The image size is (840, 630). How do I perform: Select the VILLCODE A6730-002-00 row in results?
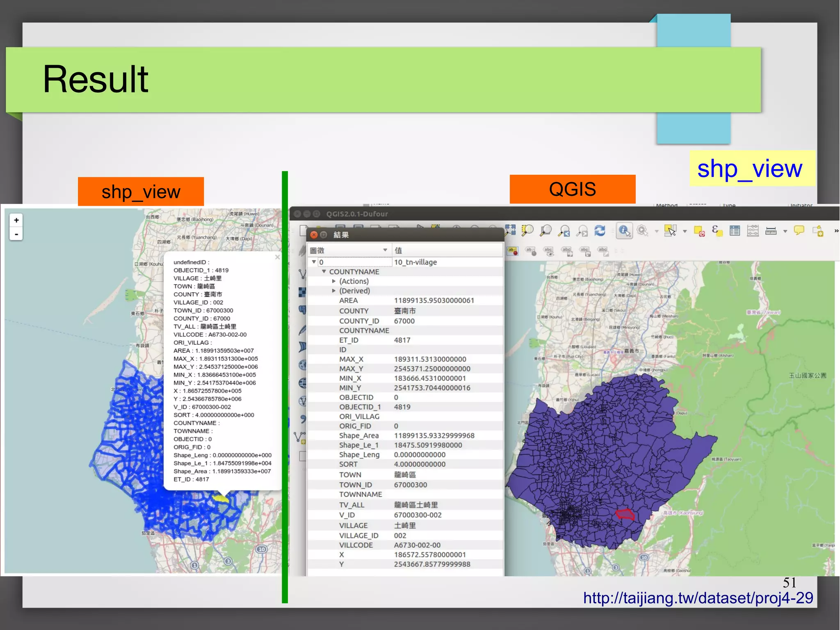point(405,545)
